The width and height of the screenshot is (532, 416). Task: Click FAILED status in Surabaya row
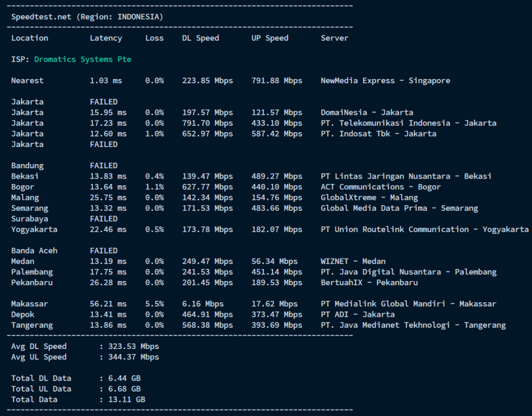pos(104,219)
